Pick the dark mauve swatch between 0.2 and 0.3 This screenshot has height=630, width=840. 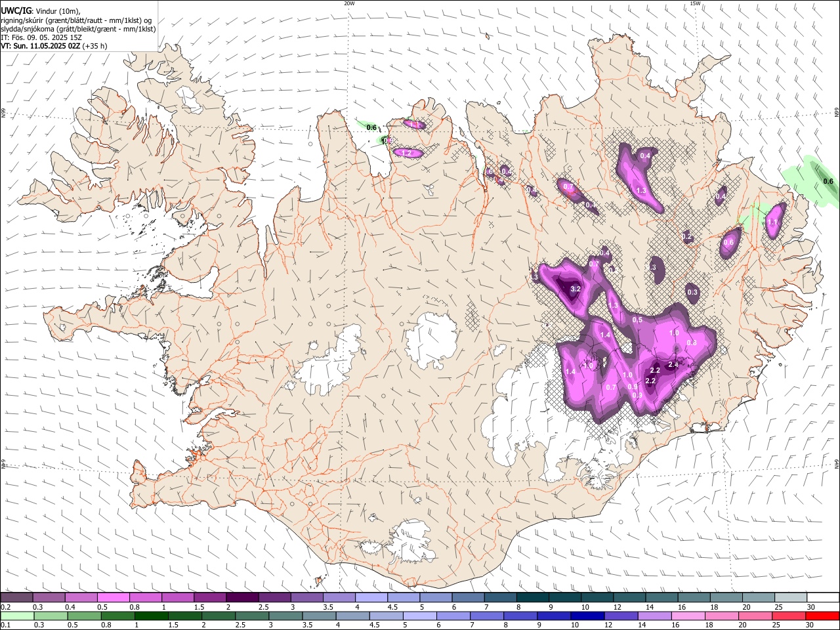click(16, 598)
